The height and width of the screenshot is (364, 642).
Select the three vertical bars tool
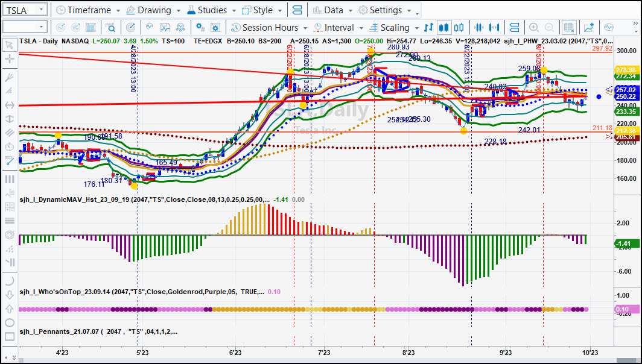point(10,179)
